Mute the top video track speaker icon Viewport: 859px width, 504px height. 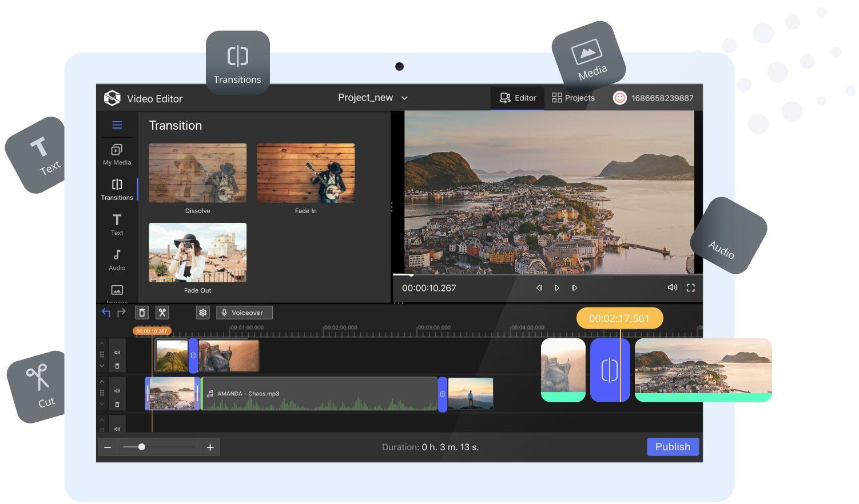click(x=117, y=353)
